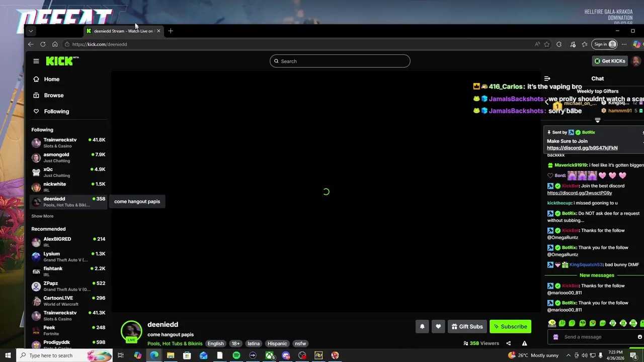The image size is (644, 362).
Task: Open the browser extensions puzzle icon
Action: [x=559, y=44]
